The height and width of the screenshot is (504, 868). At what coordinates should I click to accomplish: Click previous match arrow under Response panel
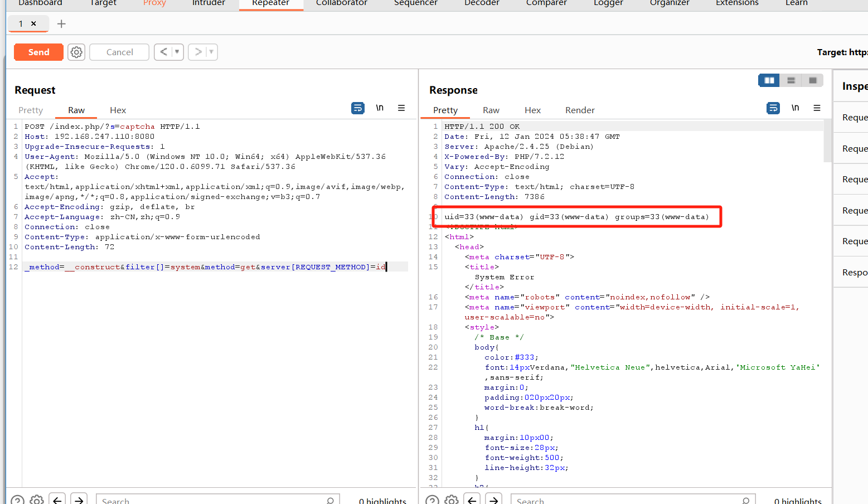(x=472, y=500)
